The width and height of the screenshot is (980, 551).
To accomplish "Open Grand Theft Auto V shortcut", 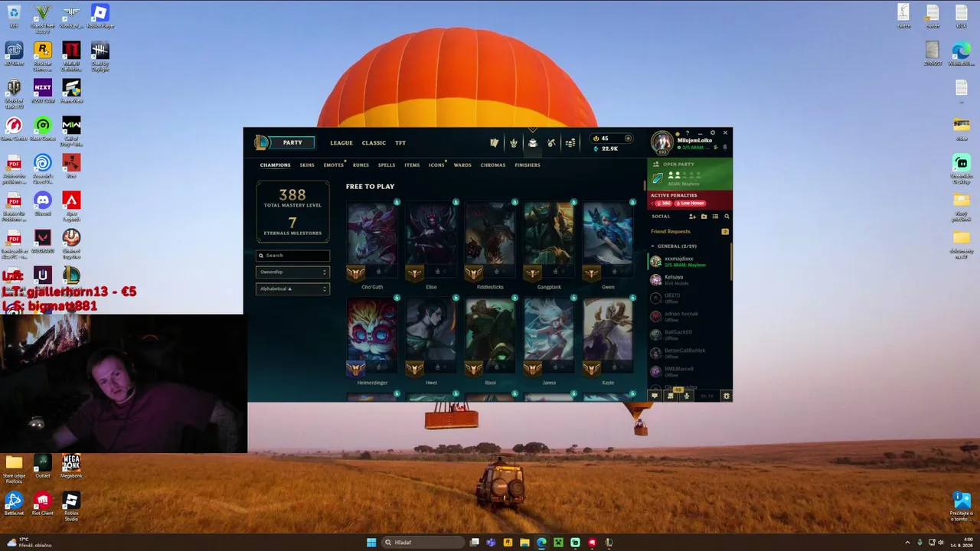I will 43,18.
